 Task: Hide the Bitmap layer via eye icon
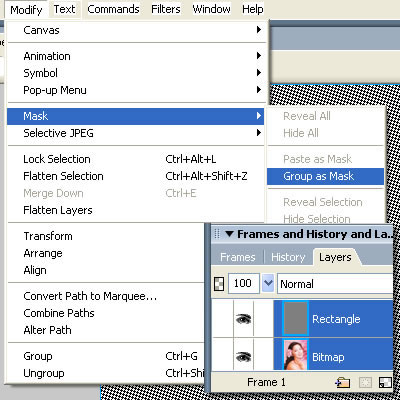click(x=243, y=357)
